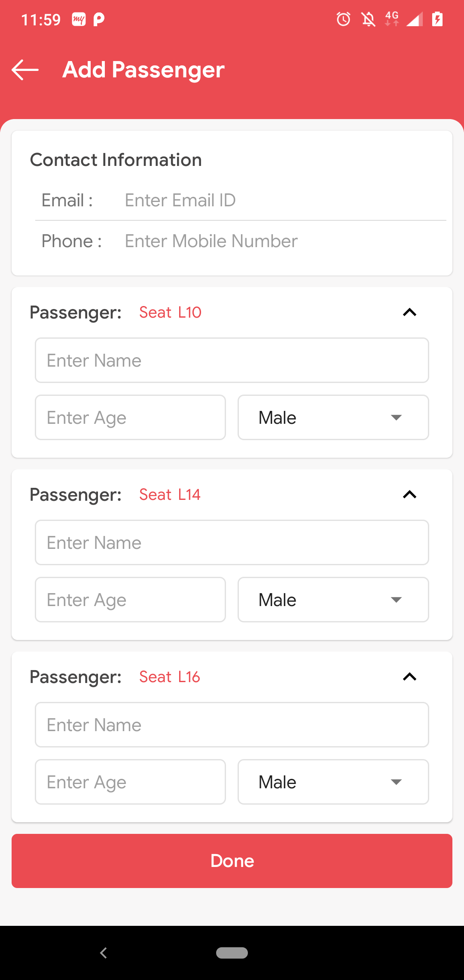Image resolution: width=464 pixels, height=980 pixels.
Task: Tap the alarm icon in status bar
Action: coord(343,19)
